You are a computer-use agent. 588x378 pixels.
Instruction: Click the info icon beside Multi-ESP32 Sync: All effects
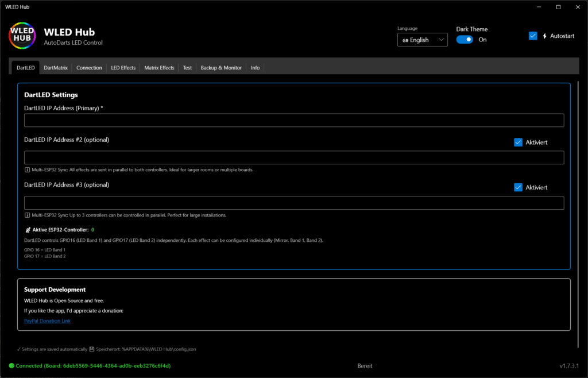pos(27,170)
